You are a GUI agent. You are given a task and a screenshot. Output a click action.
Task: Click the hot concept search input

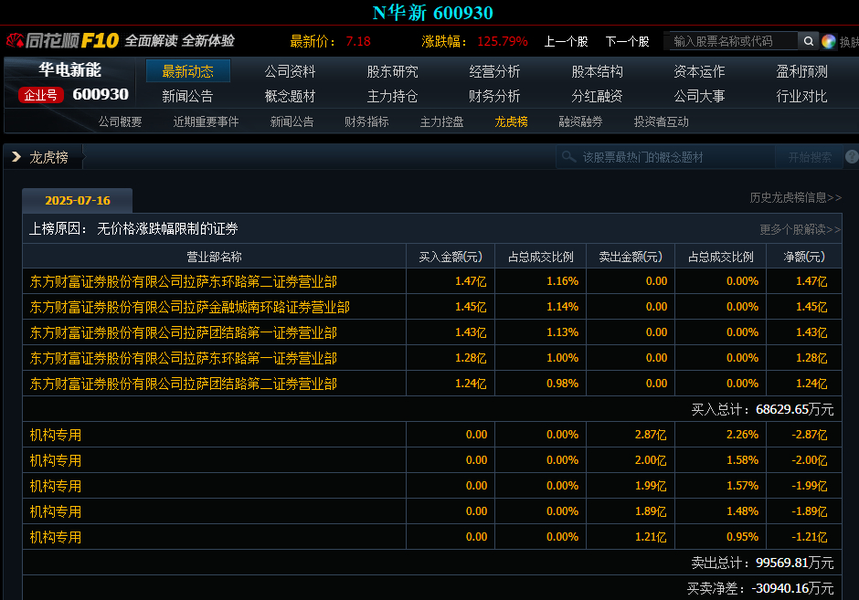667,158
